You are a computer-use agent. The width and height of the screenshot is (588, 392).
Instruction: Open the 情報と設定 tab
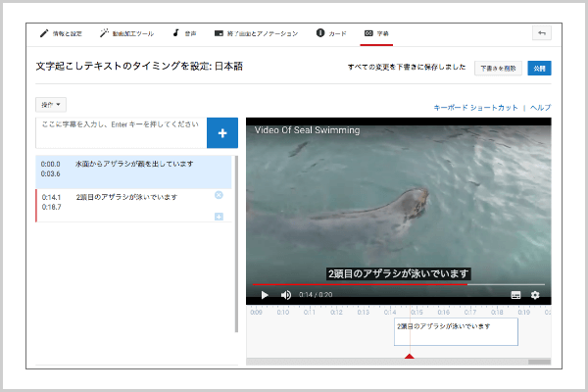[61, 33]
